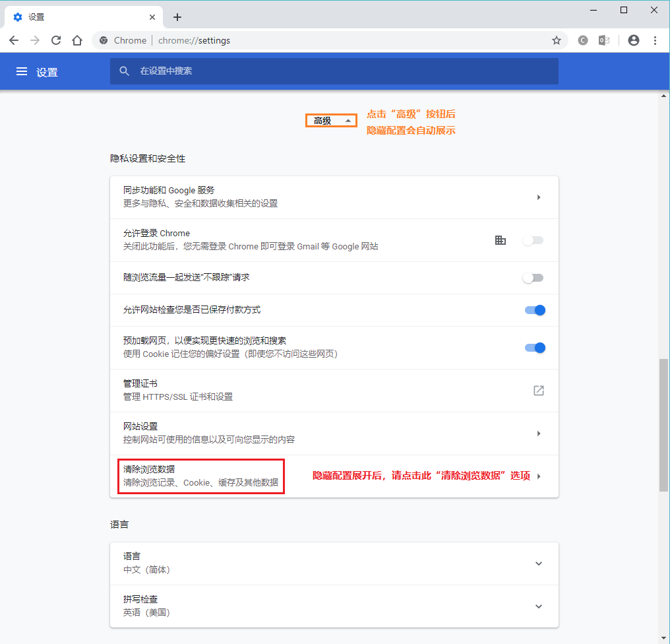Minimize the Chrome window
This screenshot has height=644, width=670.
[x=594, y=10]
